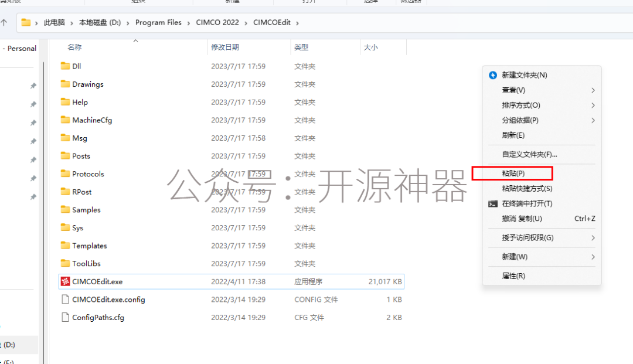Click the CIMCOEdit breadcrumb
The height and width of the screenshot is (364, 633).
point(272,23)
